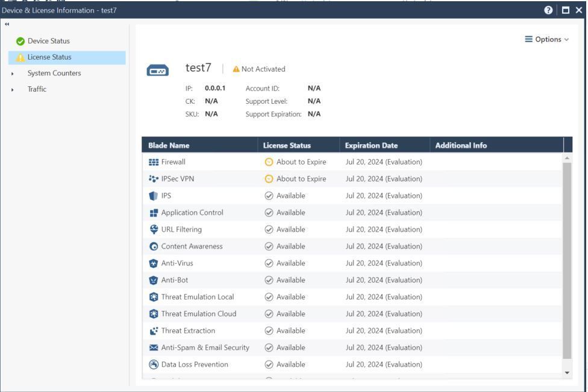588x392 pixels.
Task: Open the help question mark icon
Action: point(548,10)
